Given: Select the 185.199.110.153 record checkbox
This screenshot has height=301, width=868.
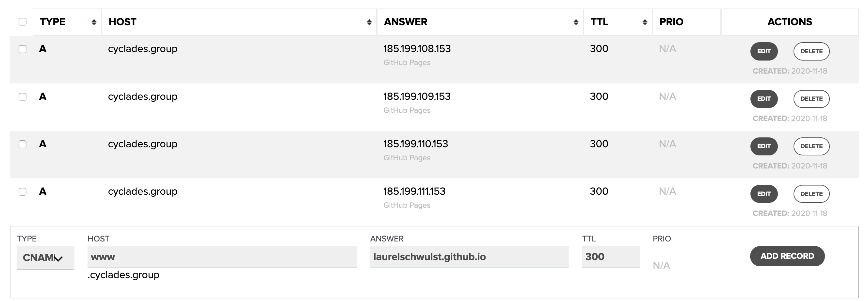Looking at the screenshot, I should click(23, 144).
